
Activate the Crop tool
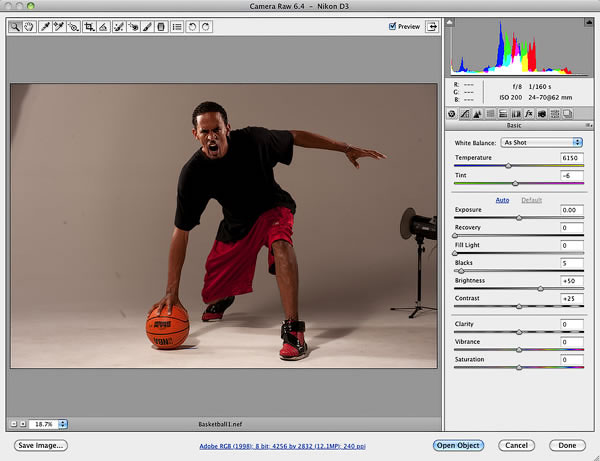90,27
